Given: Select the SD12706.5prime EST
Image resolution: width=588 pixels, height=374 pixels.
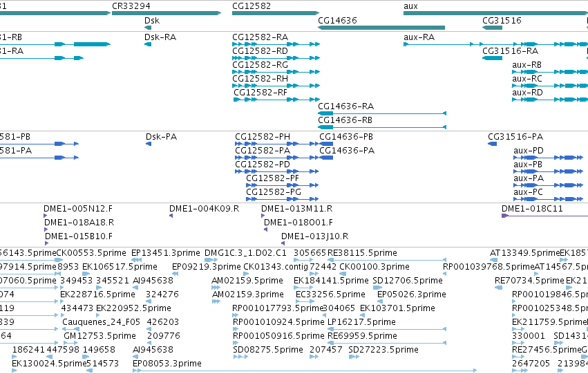Looking at the screenshot, I should [x=377, y=288].
